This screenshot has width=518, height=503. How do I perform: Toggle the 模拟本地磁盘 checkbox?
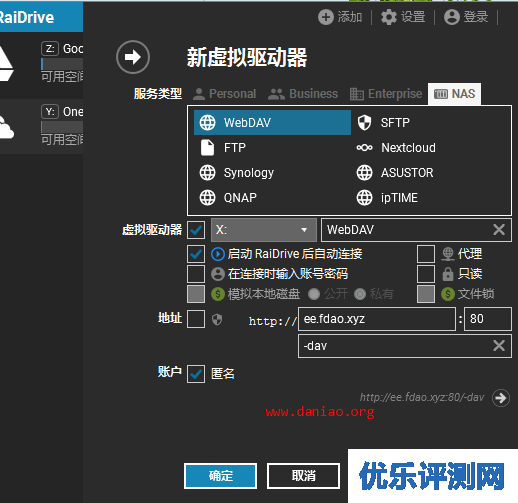196,294
